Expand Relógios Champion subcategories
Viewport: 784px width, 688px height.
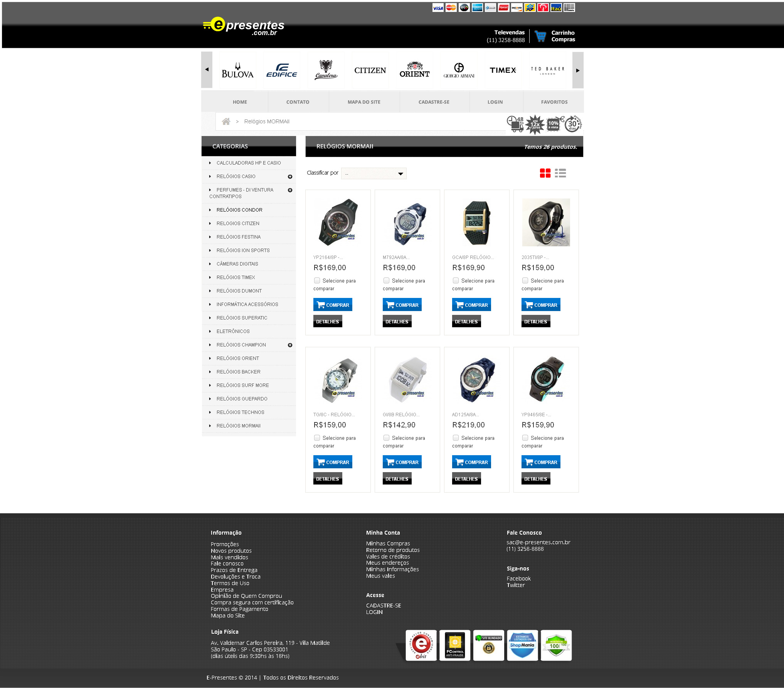[x=290, y=345]
